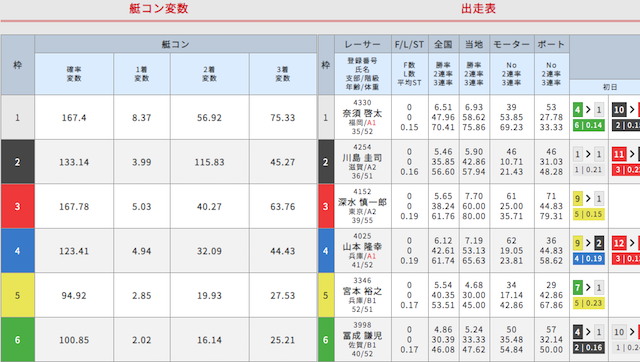
Task: Click the 初日 column header
Action: pyautogui.click(x=610, y=87)
